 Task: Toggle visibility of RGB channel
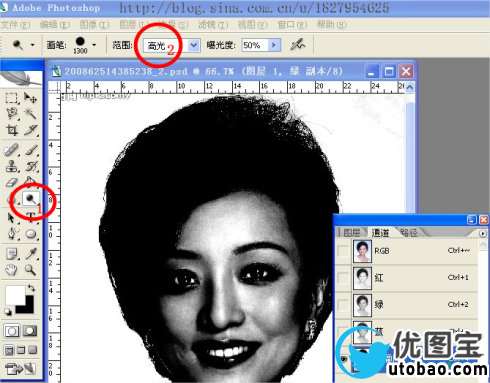[x=343, y=251]
